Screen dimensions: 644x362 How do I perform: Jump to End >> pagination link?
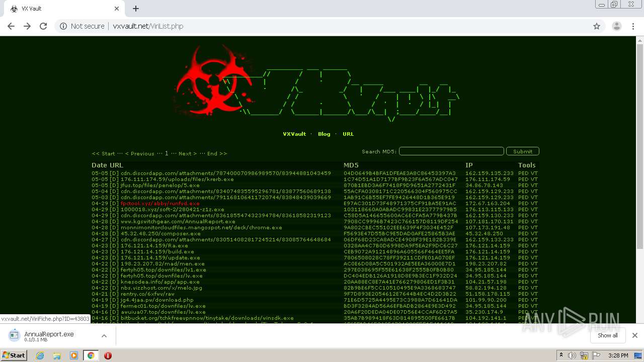coord(217,153)
